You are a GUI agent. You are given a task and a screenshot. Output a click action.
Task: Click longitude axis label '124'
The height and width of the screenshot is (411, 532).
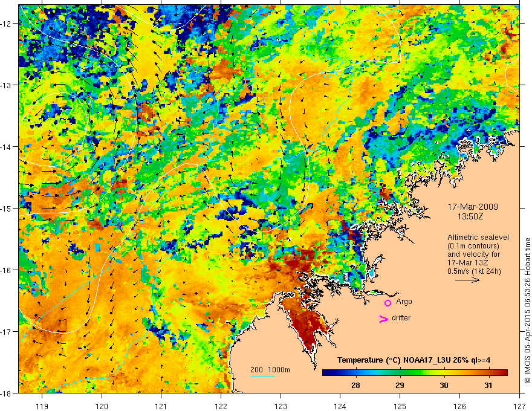pyautogui.click(x=340, y=406)
